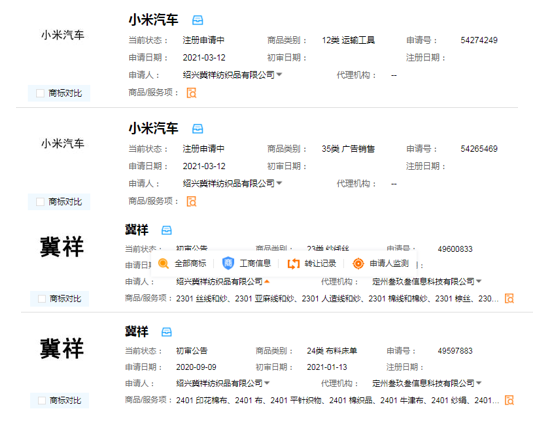Check 商标对比 for the 冀祥 trademark 49600833
This screenshot has width=545, height=437.
click(x=42, y=299)
